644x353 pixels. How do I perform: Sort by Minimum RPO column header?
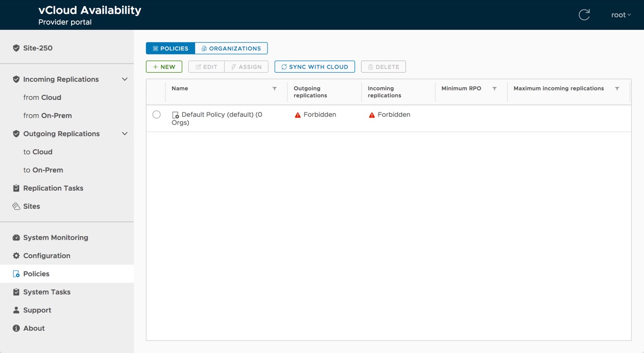(x=461, y=88)
